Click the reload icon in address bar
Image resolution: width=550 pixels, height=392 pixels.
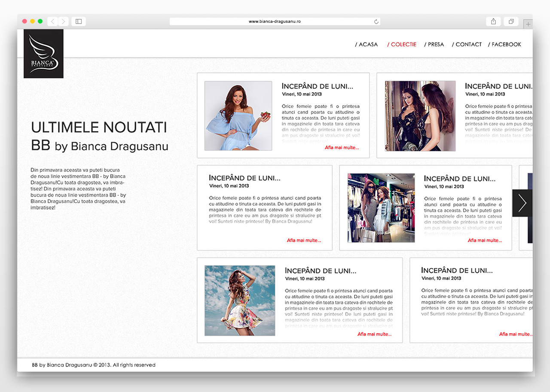(x=376, y=21)
